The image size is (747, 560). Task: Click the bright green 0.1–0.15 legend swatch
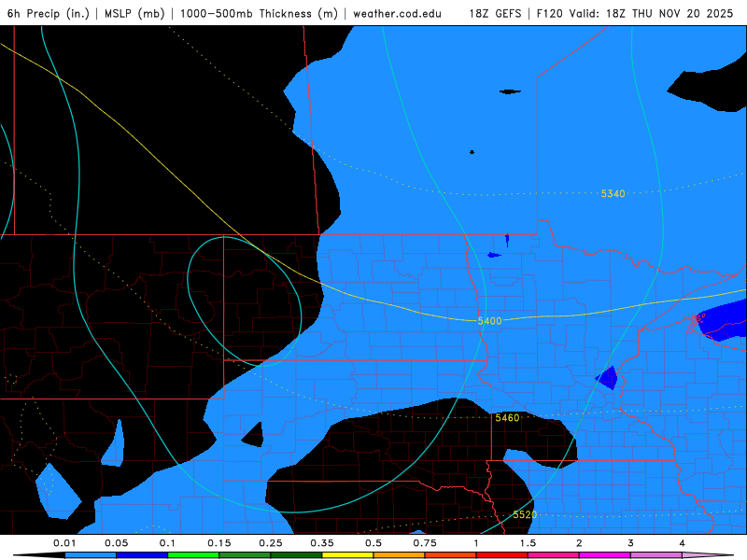tap(193, 555)
